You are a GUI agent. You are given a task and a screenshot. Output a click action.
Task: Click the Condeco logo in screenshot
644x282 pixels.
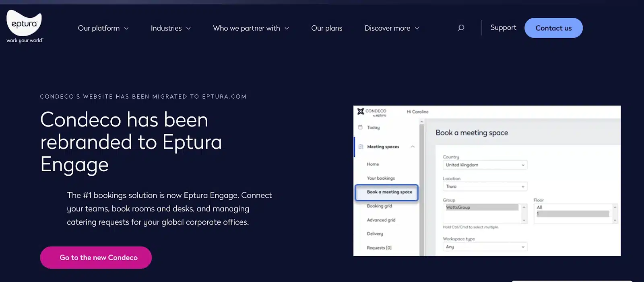click(372, 112)
